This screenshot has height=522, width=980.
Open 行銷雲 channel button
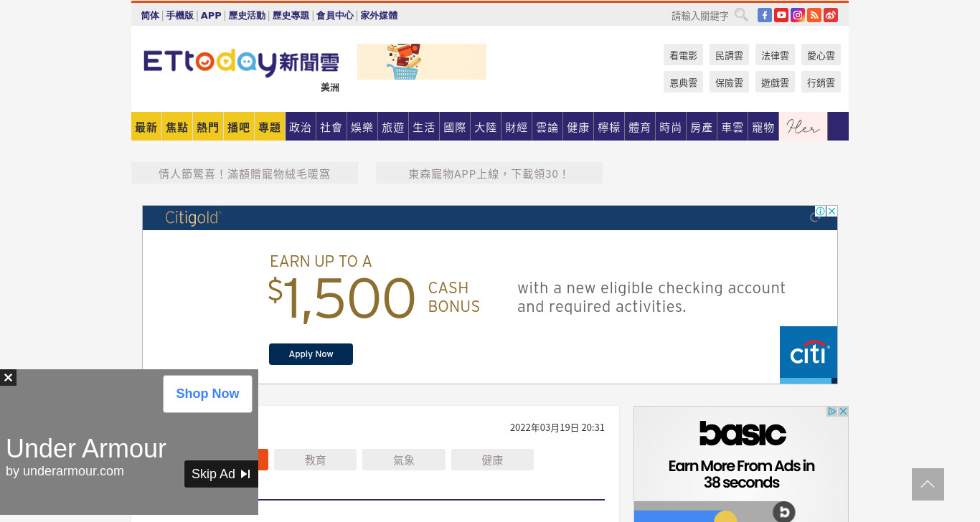[821, 82]
